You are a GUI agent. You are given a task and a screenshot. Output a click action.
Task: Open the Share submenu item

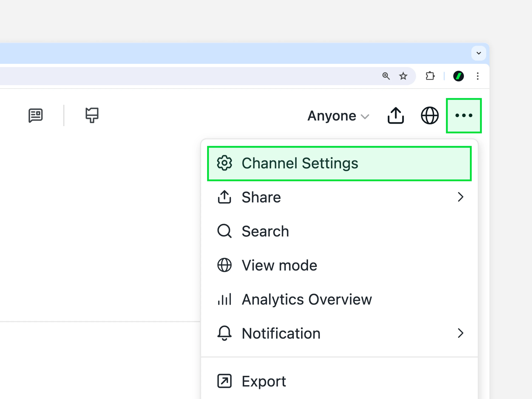(x=339, y=197)
